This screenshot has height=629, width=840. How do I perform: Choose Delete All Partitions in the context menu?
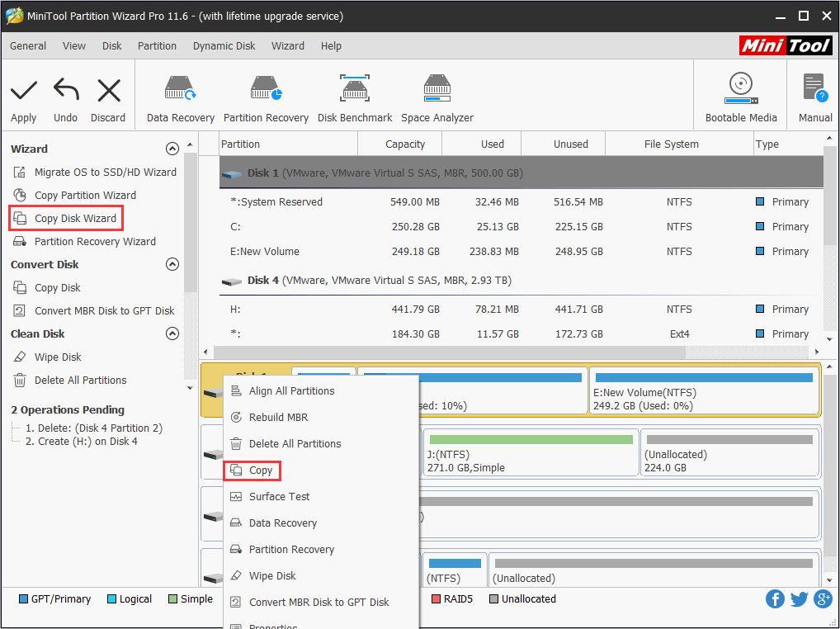point(320,443)
